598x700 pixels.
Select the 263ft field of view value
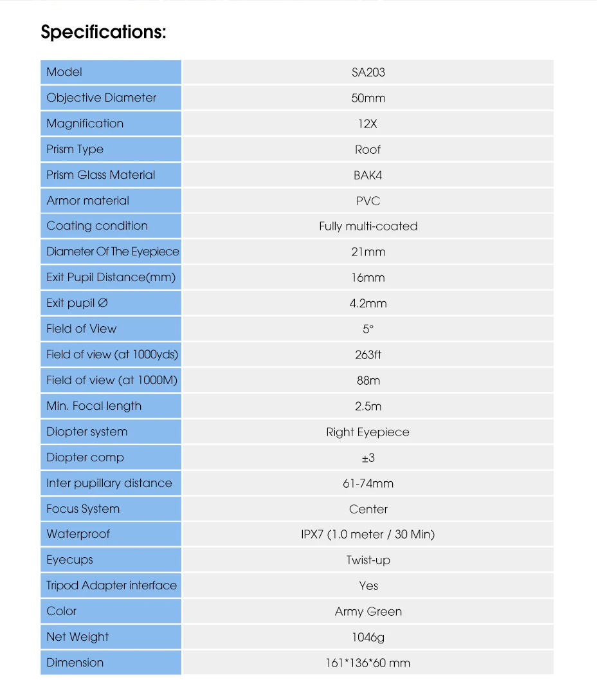368,355
